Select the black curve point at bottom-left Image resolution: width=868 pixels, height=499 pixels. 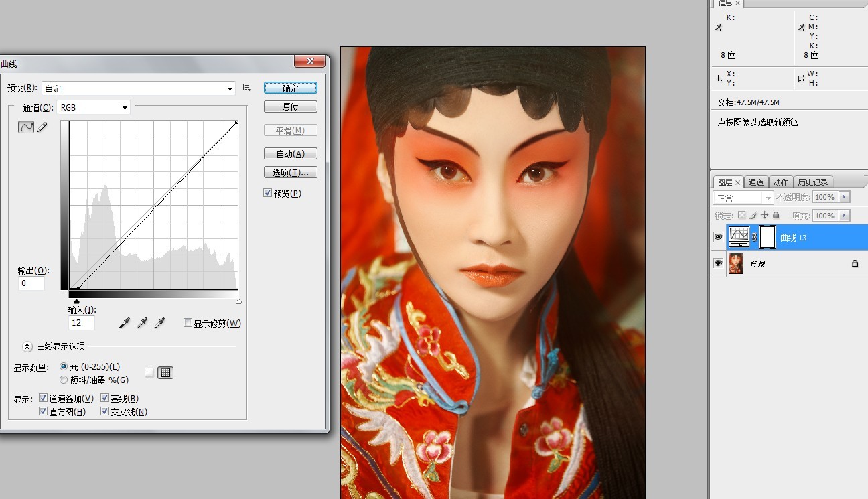click(x=78, y=289)
